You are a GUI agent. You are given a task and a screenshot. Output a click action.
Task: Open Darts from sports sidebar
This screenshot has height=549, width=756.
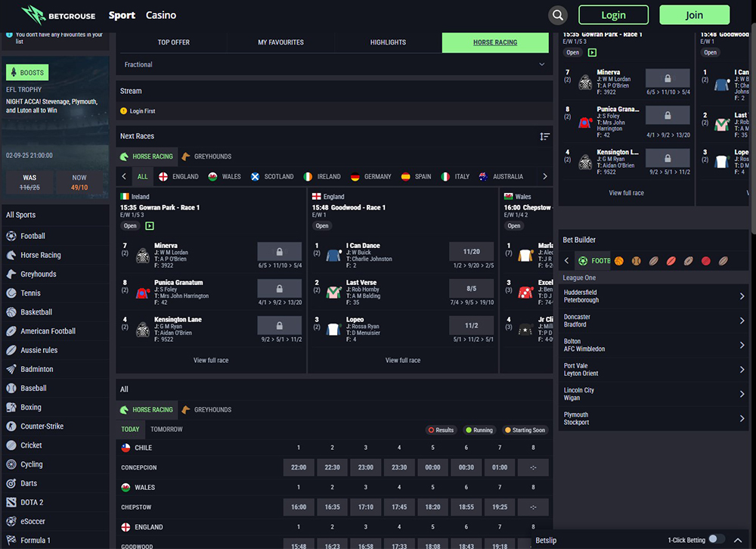coord(28,483)
